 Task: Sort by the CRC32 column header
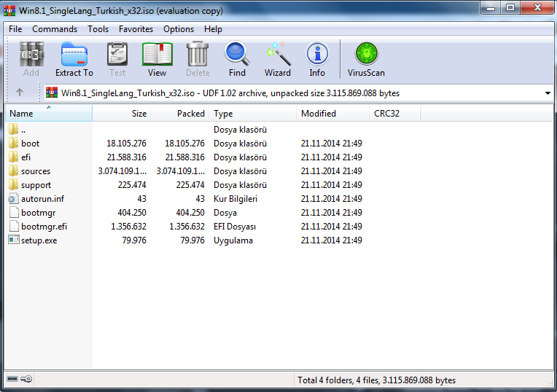coord(395,113)
